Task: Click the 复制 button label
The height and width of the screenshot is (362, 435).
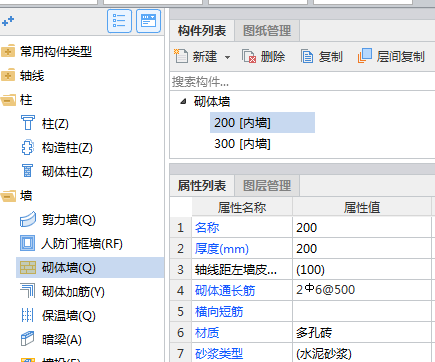Action: tap(330, 57)
